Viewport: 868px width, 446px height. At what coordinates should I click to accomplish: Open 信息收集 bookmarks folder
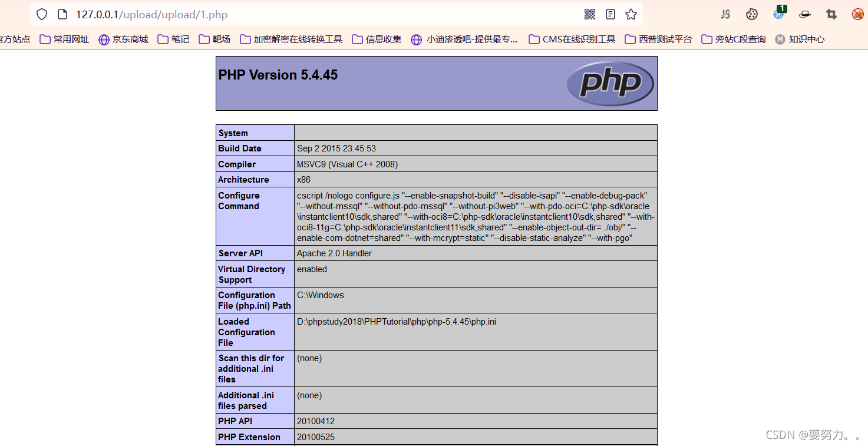click(x=377, y=39)
